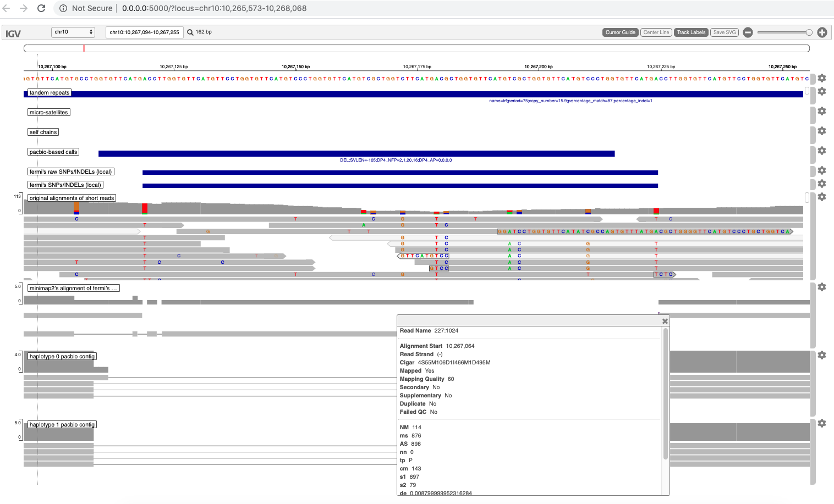Adjust the zoom level slider

pyautogui.click(x=785, y=32)
